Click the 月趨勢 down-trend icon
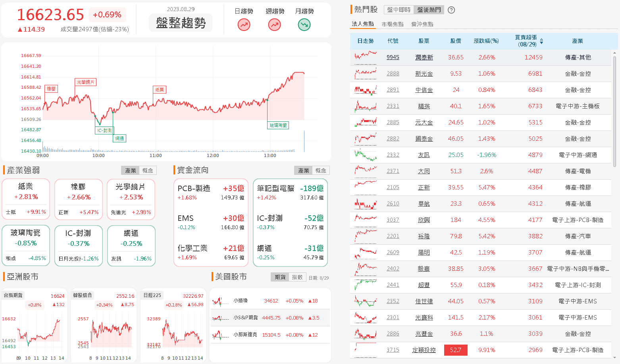620x364 pixels. click(304, 25)
